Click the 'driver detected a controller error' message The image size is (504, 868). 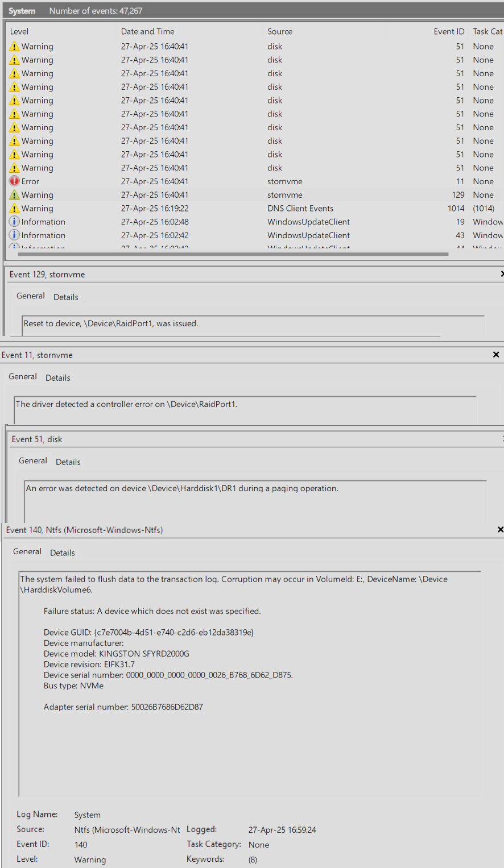pos(126,404)
